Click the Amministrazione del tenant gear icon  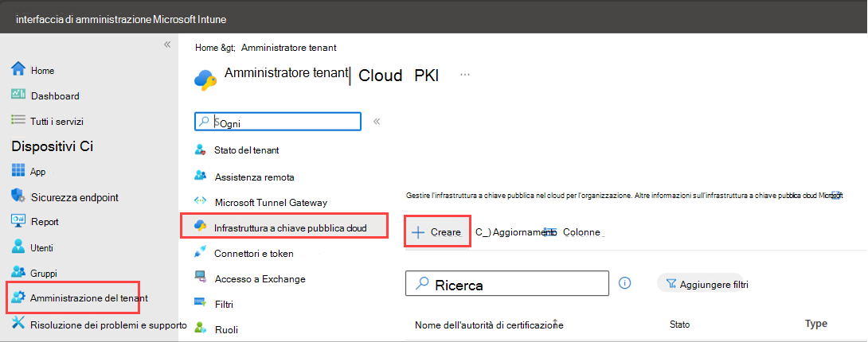coord(19,297)
